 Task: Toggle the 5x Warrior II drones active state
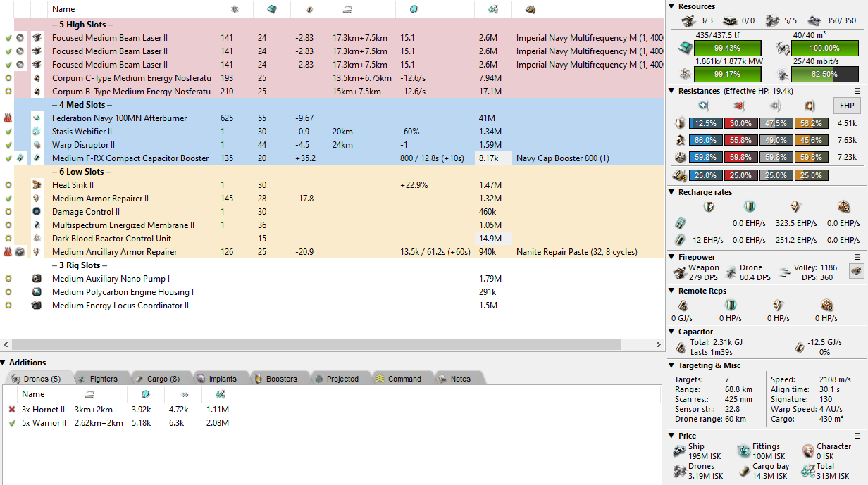click(11, 423)
